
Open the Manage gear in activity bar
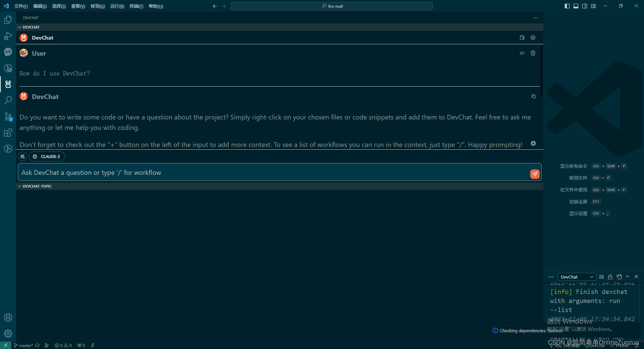pyautogui.click(x=8, y=334)
